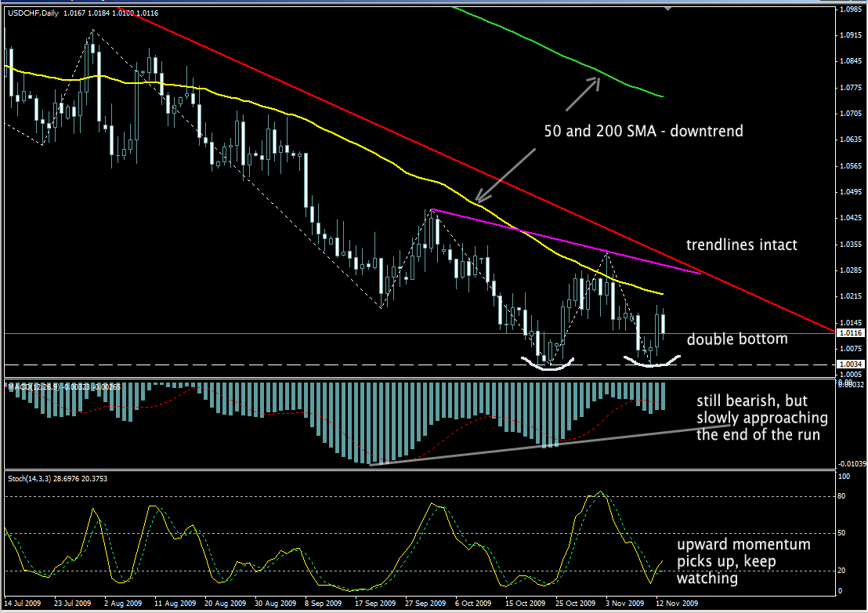868x613 pixels.
Task: Select the "50 and 200 SMA - downtrend" annotation
Action: tap(643, 132)
